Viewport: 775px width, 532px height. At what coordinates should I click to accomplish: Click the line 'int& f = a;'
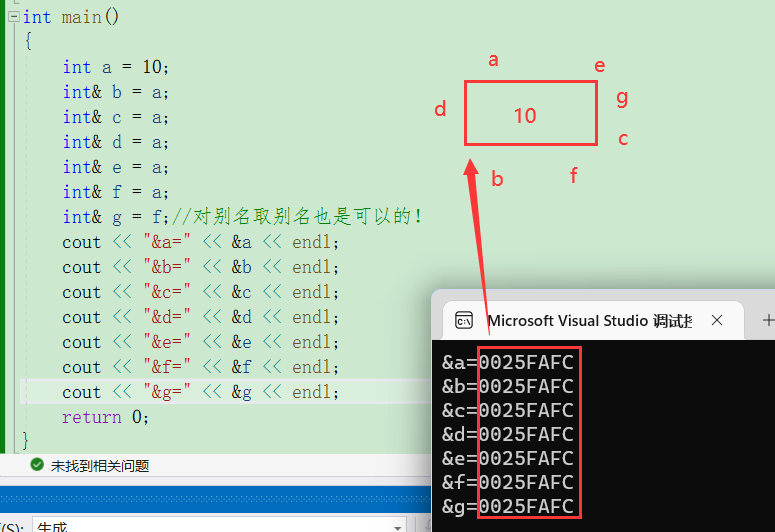pyautogui.click(x=116, y=192)
